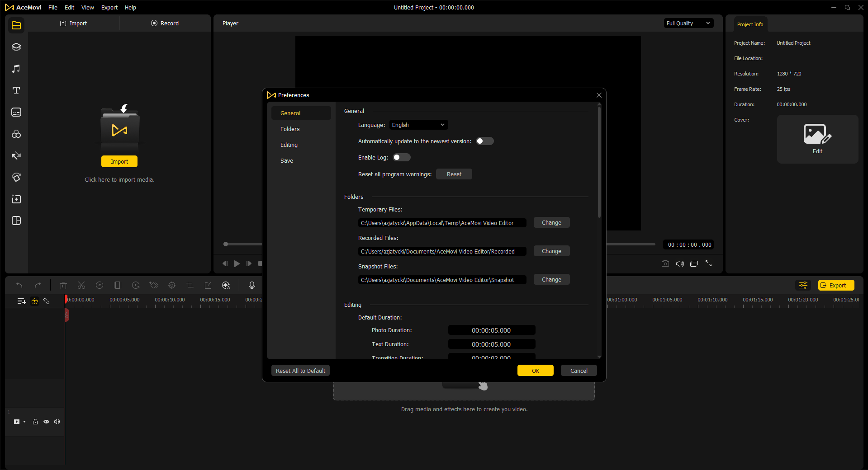This screenshot has height=470, width=868.
Task: Open the subtitle caption panel in sidebar
Action: 16,112
